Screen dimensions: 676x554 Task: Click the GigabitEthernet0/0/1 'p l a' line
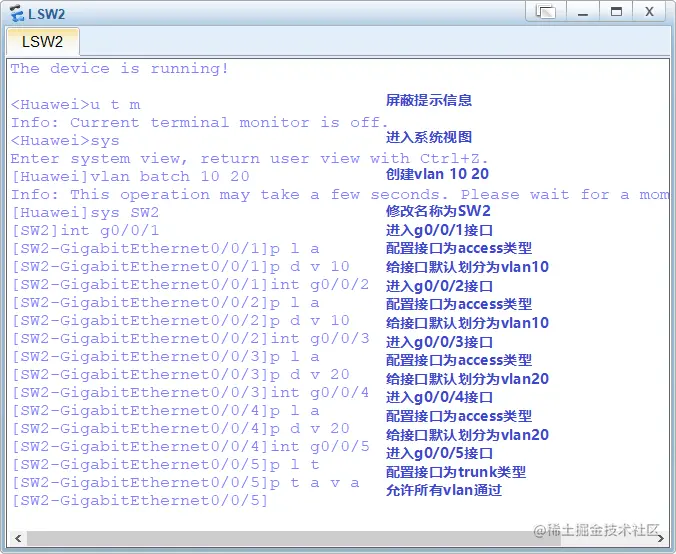[x=166, y=249]
